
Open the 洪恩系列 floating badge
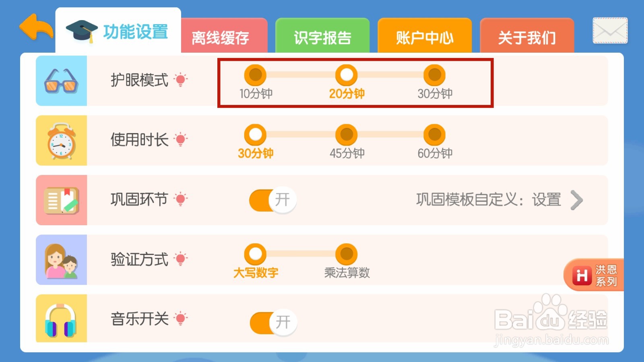594,275
